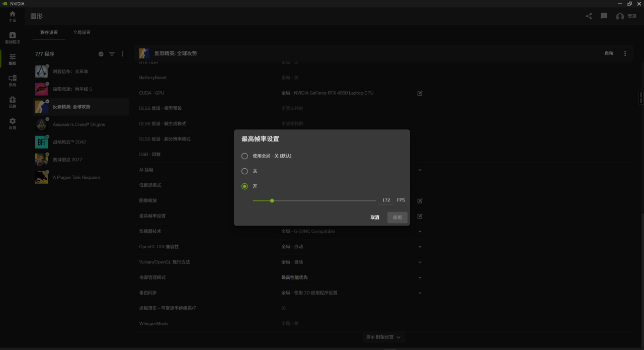
Task: Click the user account avatar icon
Action: [620, 17]
